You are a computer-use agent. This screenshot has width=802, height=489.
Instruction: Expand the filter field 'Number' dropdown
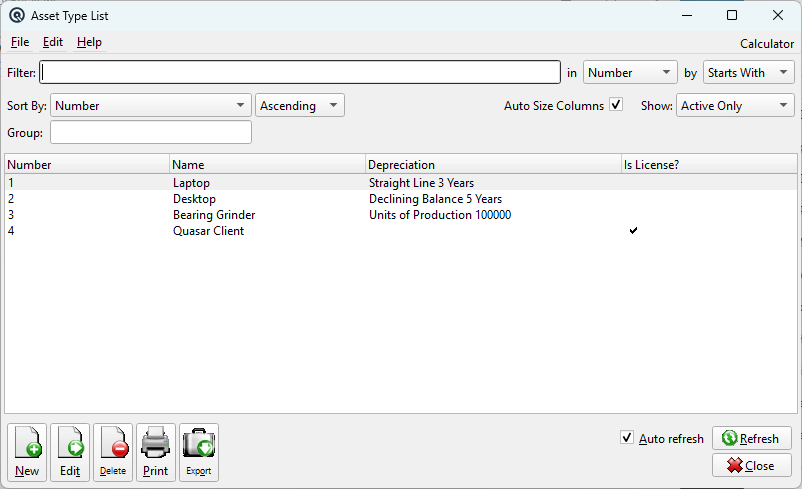click(x=630, y=73)
